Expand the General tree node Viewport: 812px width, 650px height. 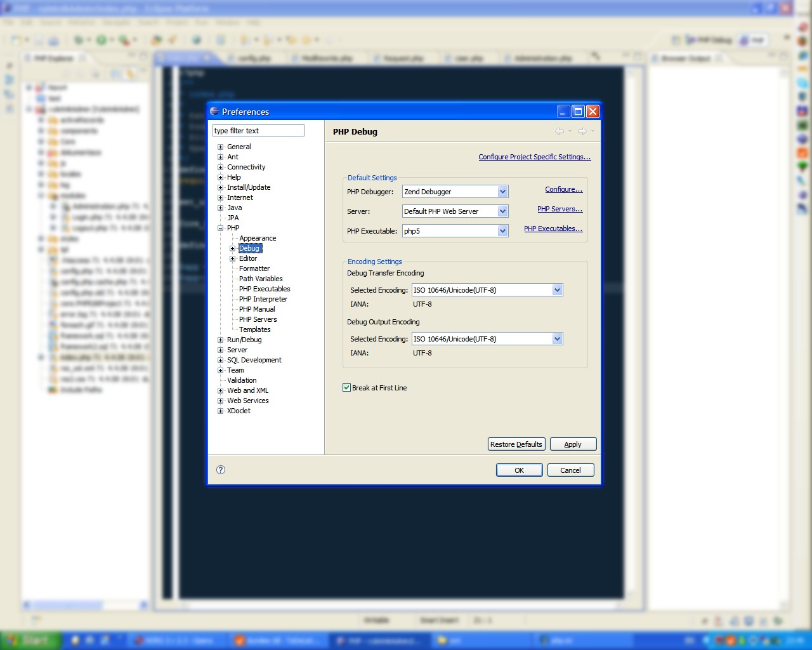pyautogui.click(x=220, y=147)
